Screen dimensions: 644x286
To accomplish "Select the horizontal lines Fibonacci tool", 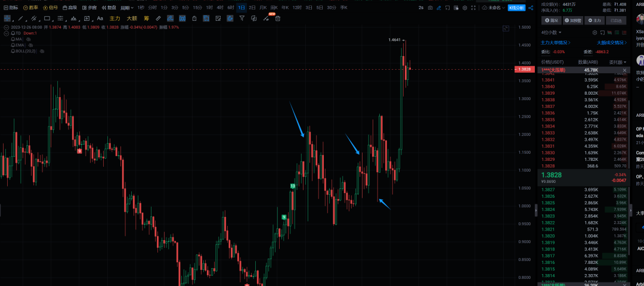I will (x=60, y=18).
